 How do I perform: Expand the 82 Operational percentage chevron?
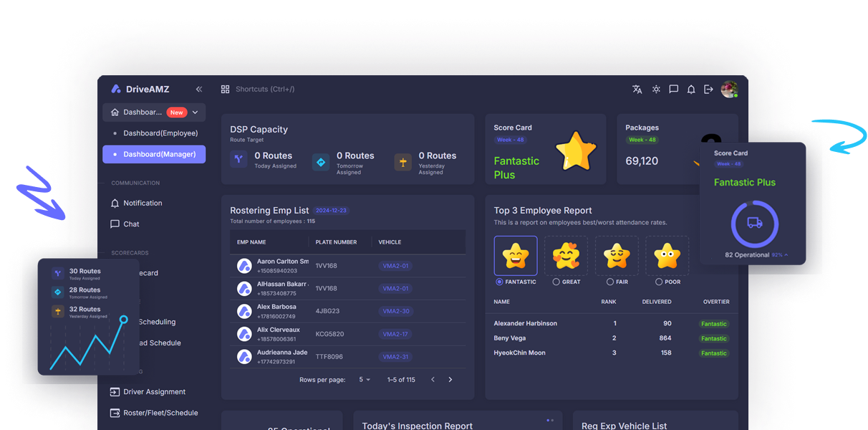coord(786,255)
